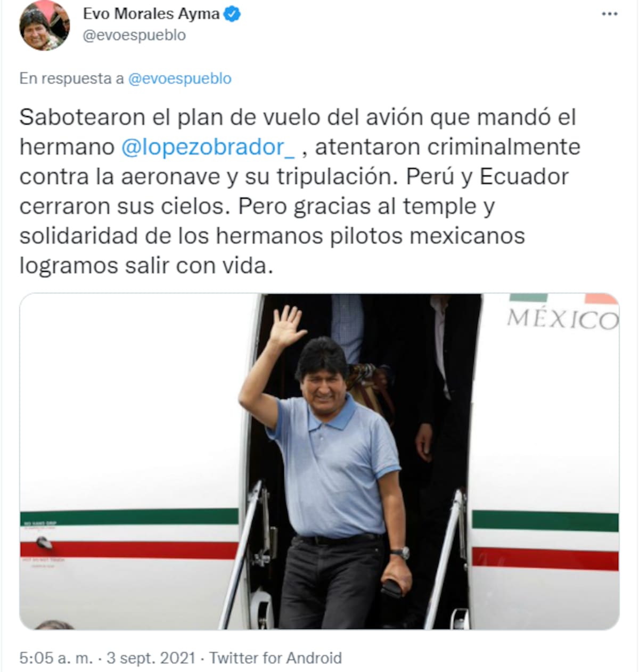
Task: Open @evoespueblo in the reply line
Action: (x=180, y=78)
